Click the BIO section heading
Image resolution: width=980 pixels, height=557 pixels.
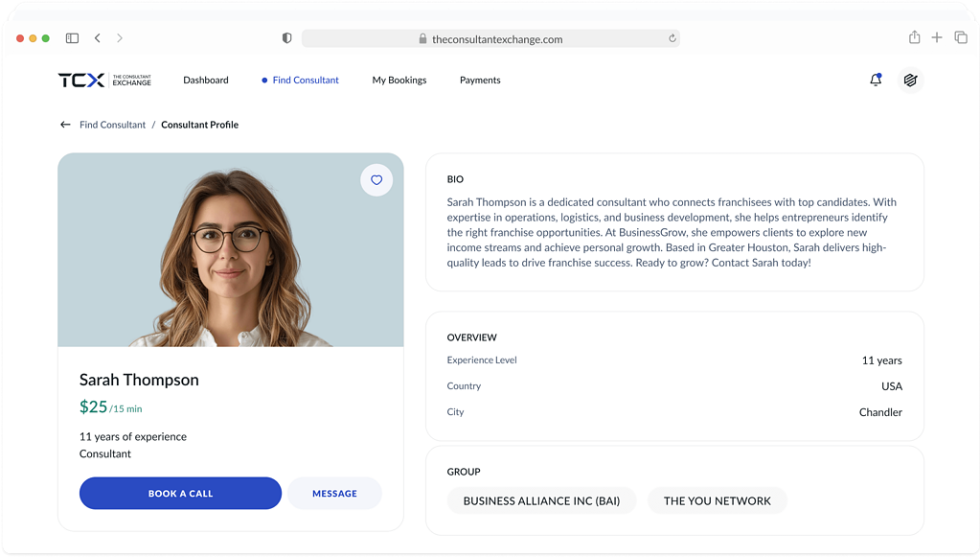point(455,179)
